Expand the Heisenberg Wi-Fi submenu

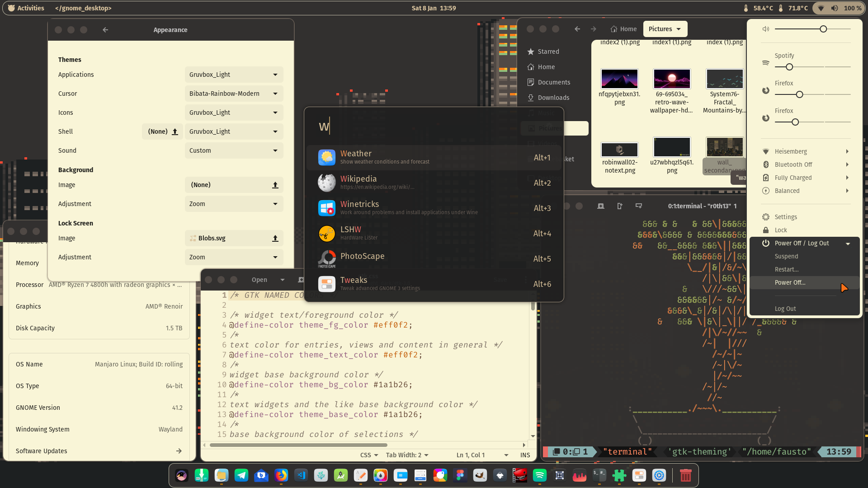805,151
